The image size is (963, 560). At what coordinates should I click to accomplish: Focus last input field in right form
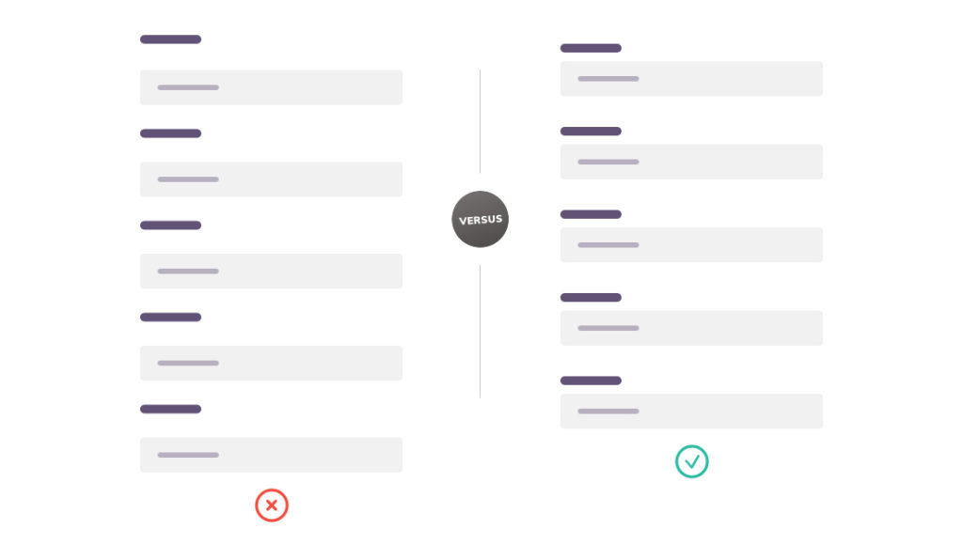(x=691, y=411)
